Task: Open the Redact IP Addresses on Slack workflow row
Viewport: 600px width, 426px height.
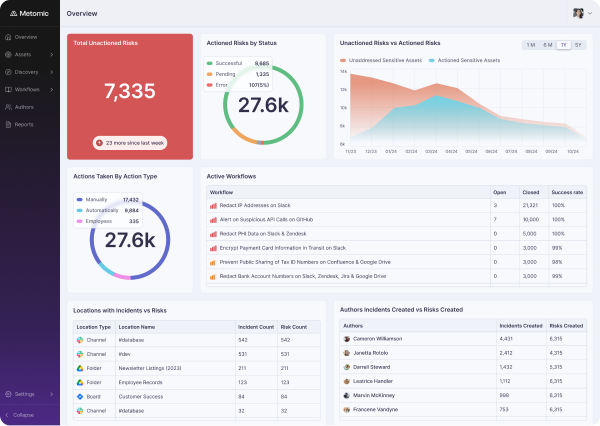Action: pos(396,206)
